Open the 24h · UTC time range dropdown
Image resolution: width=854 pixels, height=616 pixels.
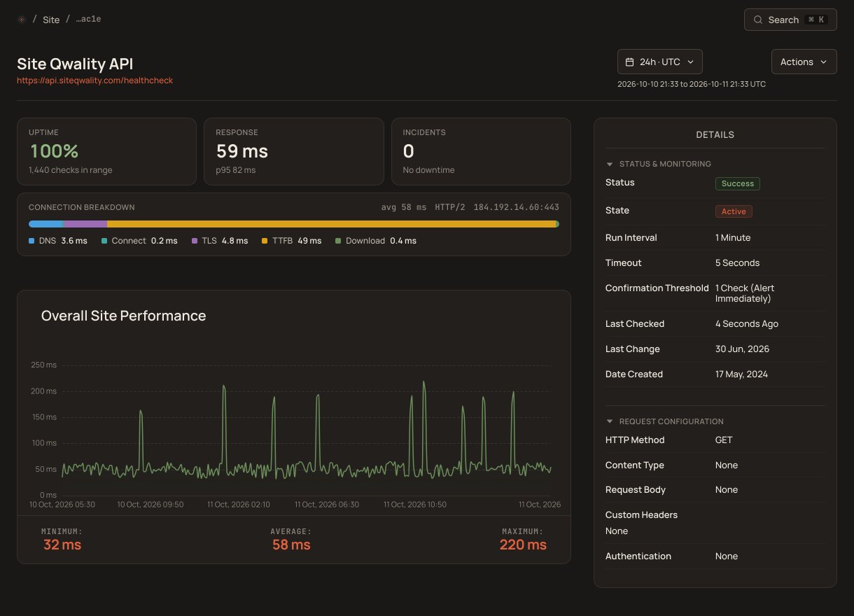tap(659, 62)
